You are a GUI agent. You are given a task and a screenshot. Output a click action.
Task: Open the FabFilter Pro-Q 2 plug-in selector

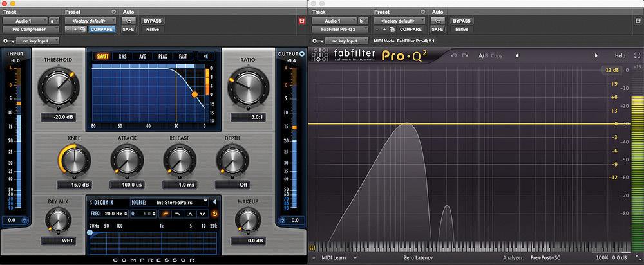click(x=340, y=29)
